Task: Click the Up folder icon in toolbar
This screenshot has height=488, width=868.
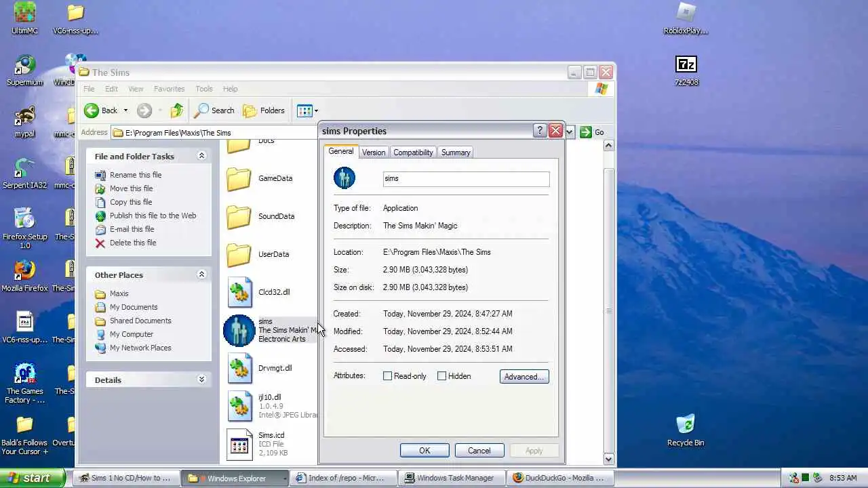Action: coord(177,110)
